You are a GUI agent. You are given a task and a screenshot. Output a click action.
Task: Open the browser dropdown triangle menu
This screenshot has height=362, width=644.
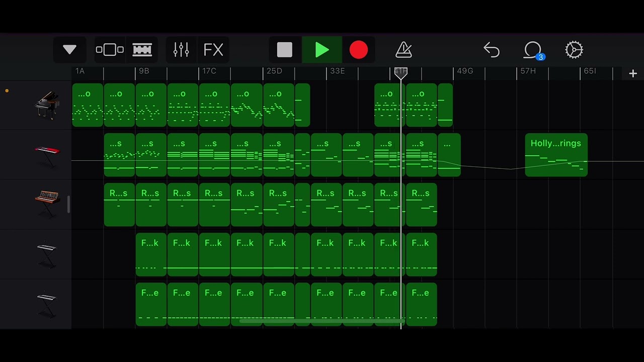[x=69, y=50]
